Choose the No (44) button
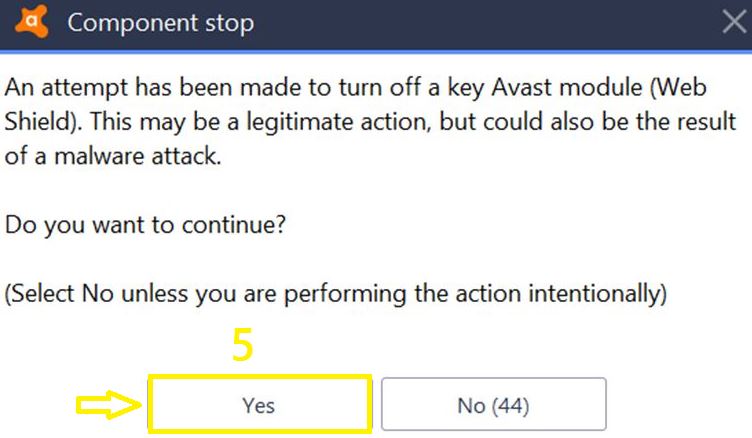752x438 pixels. click(x=493, y=405)
